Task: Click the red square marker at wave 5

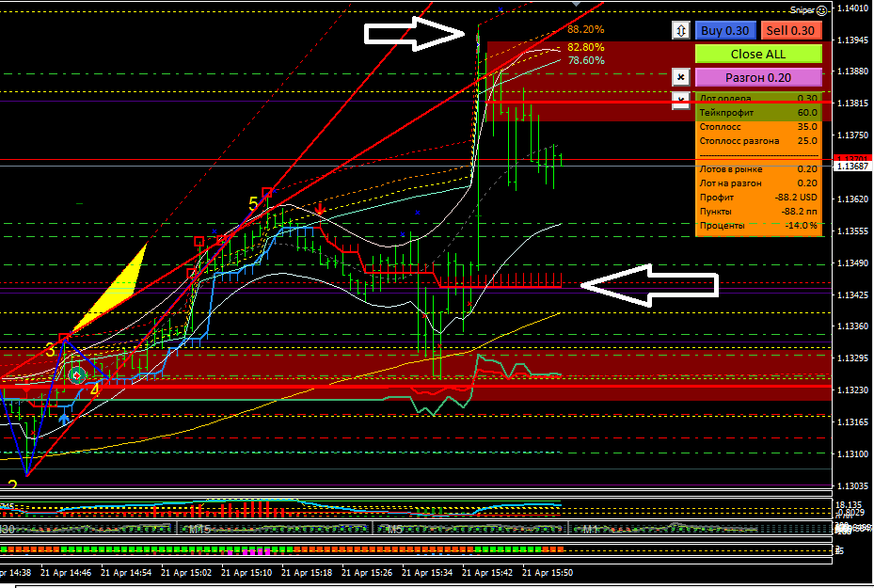Action: (267, 193)
